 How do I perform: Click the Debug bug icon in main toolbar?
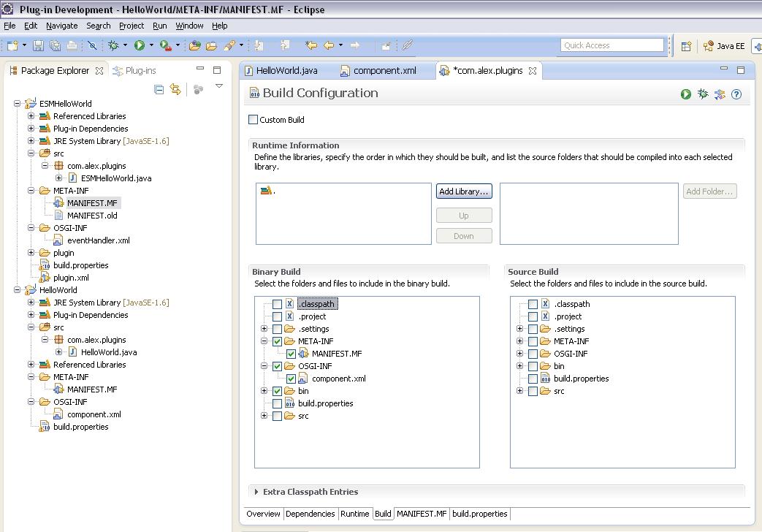point(113,46)
